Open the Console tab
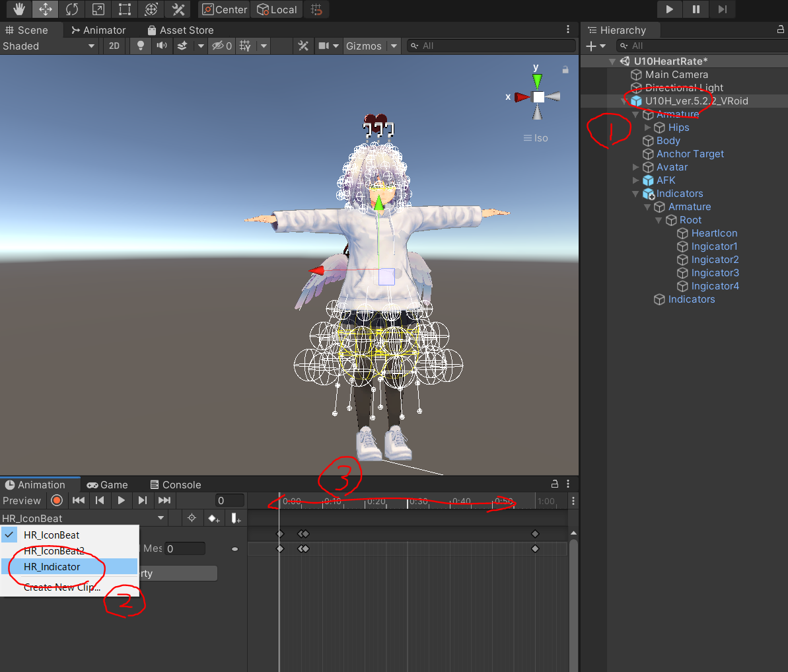The image size is (788, 672). pos(176,484)
